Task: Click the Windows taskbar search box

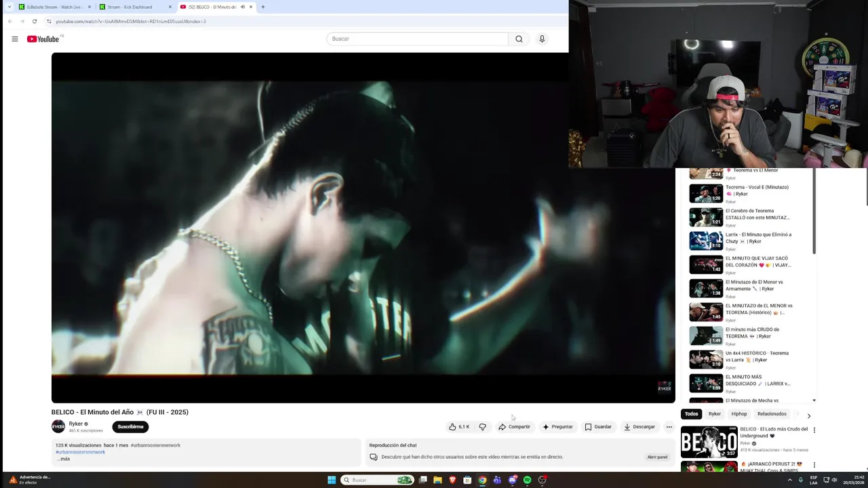Action: pos(377,480)
